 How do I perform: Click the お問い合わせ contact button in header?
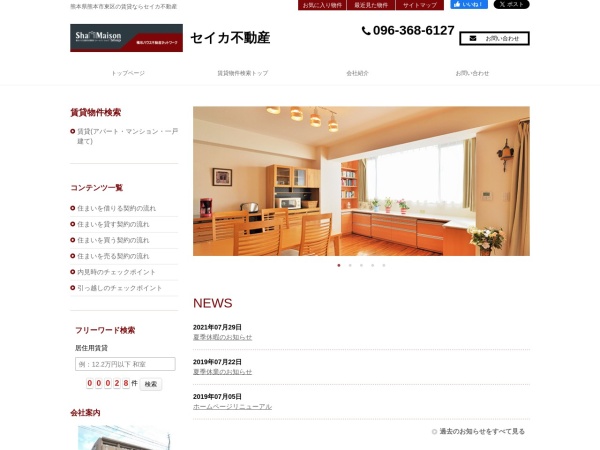pos(494,39)
